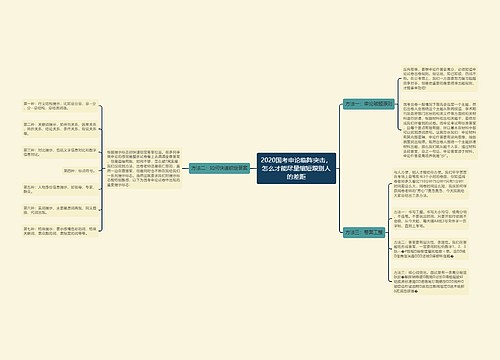Click the 第六种 leaf note
Screen dimensions: 500x360
[x=60, y=210]
